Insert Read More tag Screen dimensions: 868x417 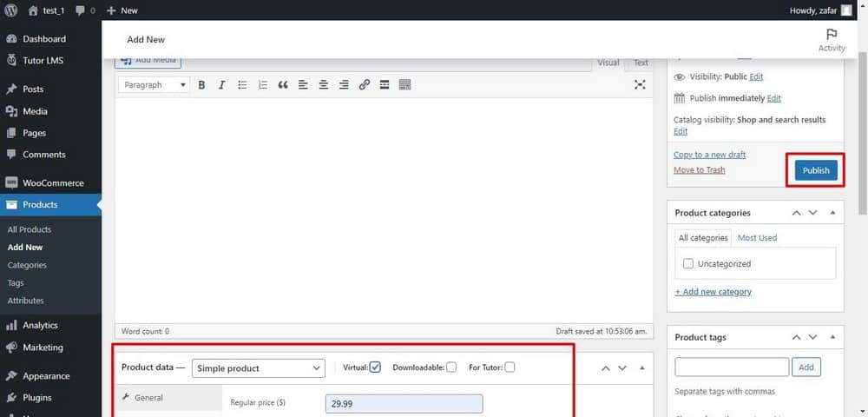[x=385, y=85]
